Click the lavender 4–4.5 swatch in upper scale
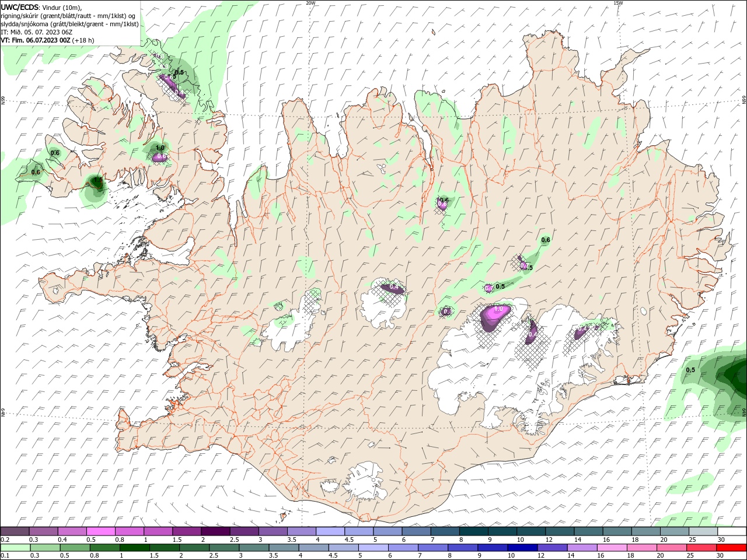Screen dimensions: 747x560 pyautogui.click(x=330, y=531)
